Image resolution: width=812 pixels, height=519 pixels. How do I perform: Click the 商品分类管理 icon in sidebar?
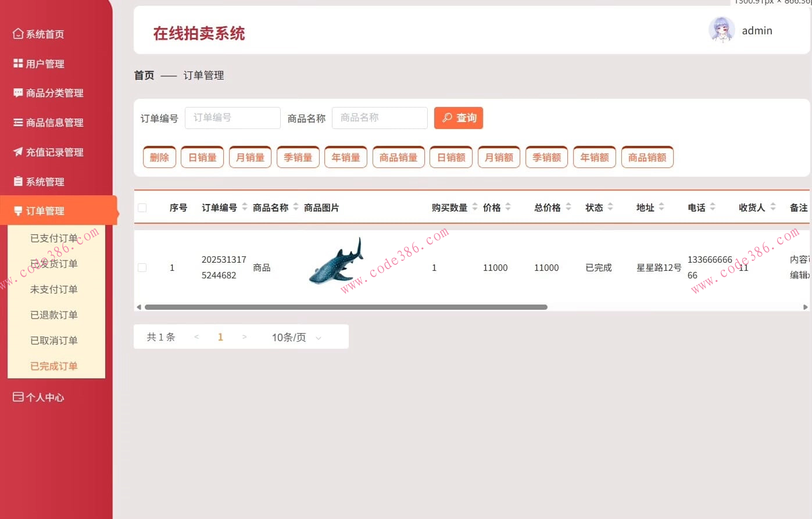[19, 93]
